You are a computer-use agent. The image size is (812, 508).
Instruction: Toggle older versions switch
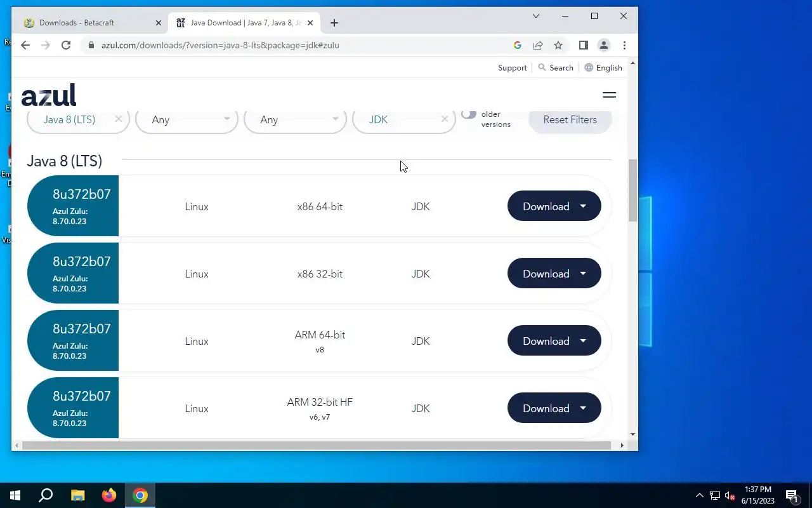[469, 114]
